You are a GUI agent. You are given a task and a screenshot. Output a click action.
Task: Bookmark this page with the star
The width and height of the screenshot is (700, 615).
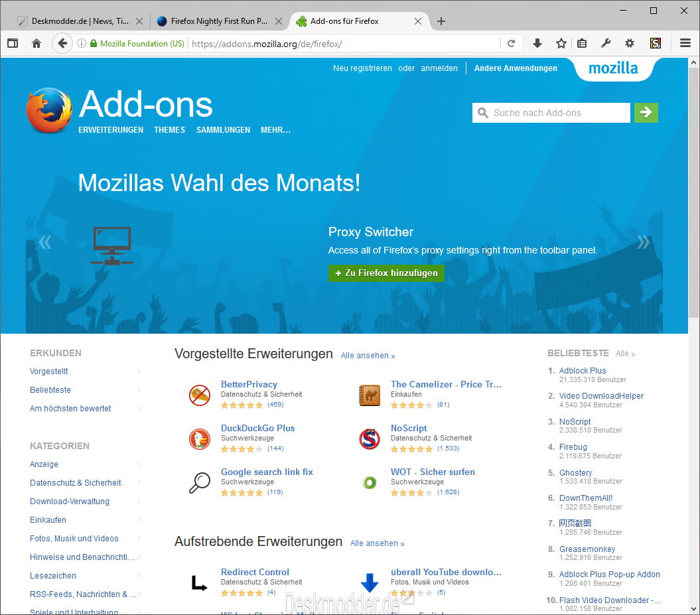pyautogui.click(x=561, y=43)
